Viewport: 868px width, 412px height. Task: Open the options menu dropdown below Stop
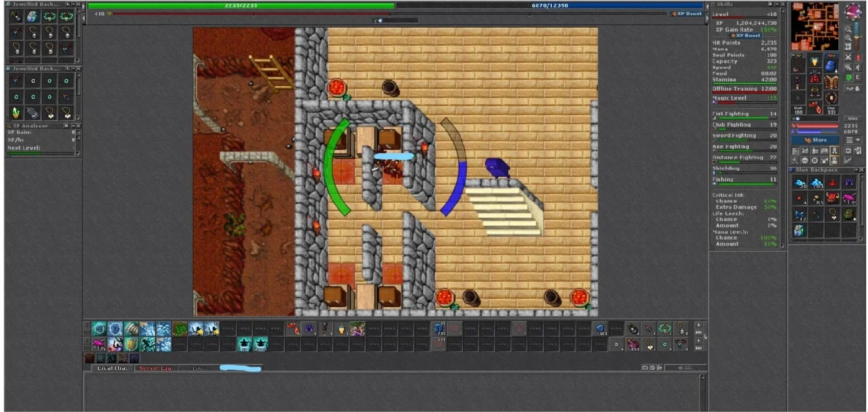853,139
